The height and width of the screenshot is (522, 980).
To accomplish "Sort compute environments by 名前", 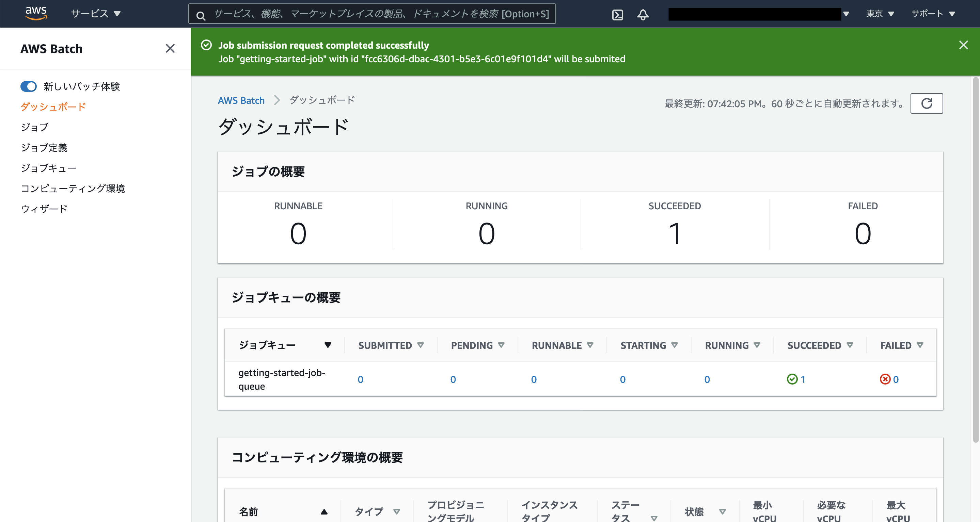I will [283, 512].
